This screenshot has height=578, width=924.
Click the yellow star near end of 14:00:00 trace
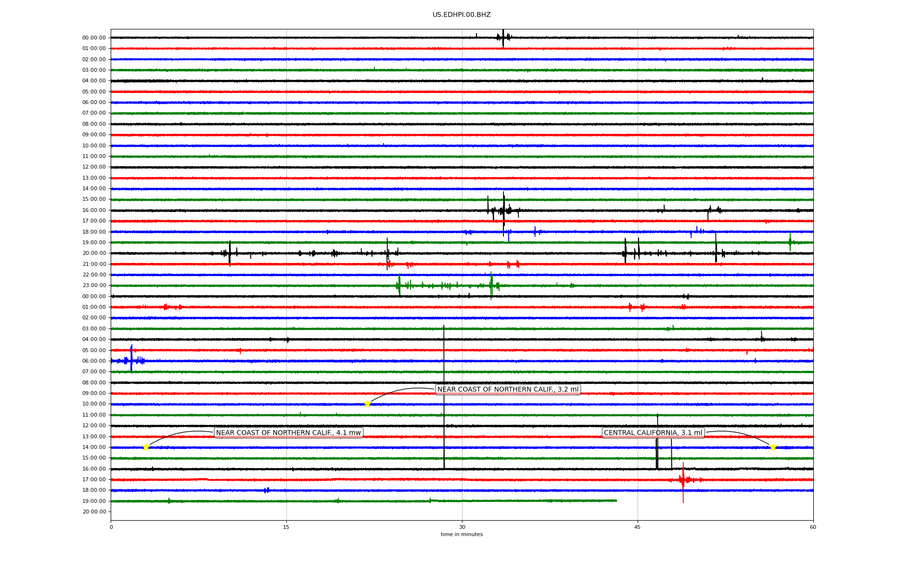click(x=773, y=447)
